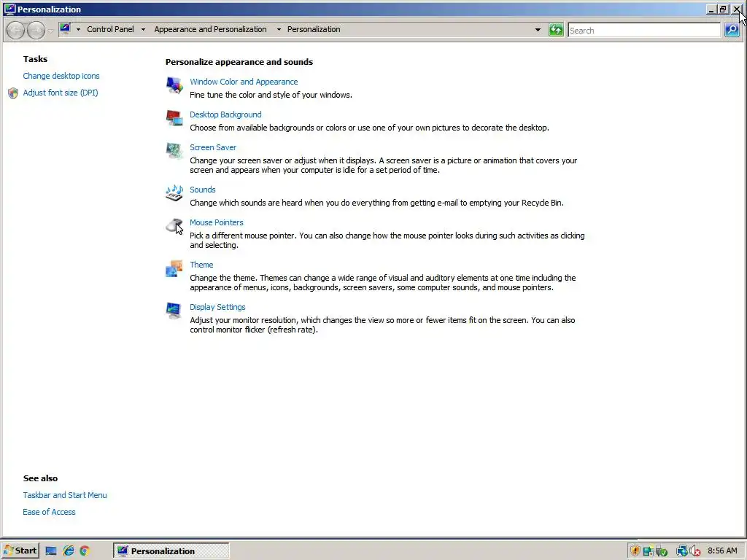747x560 pixels.
Task: Click the Safely Remove Hardware tray icon
Action: pyautogui.click(x=662, y=551)
